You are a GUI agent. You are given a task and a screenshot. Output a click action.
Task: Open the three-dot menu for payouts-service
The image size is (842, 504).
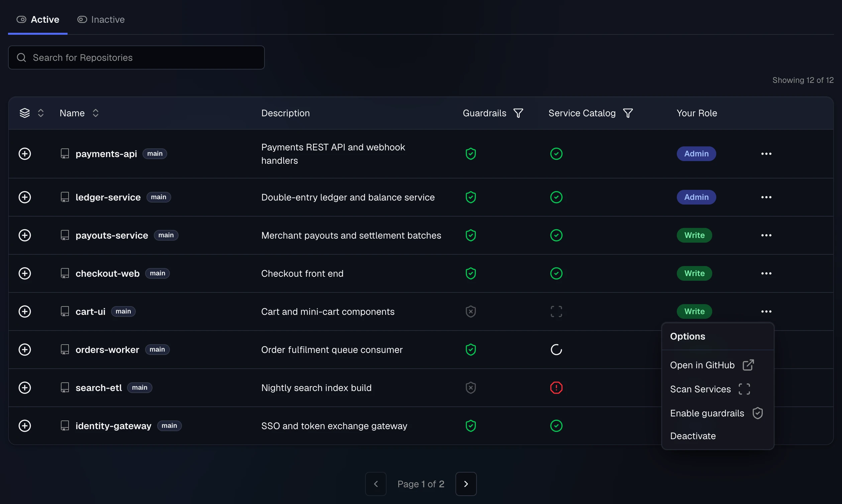(766, 235)
